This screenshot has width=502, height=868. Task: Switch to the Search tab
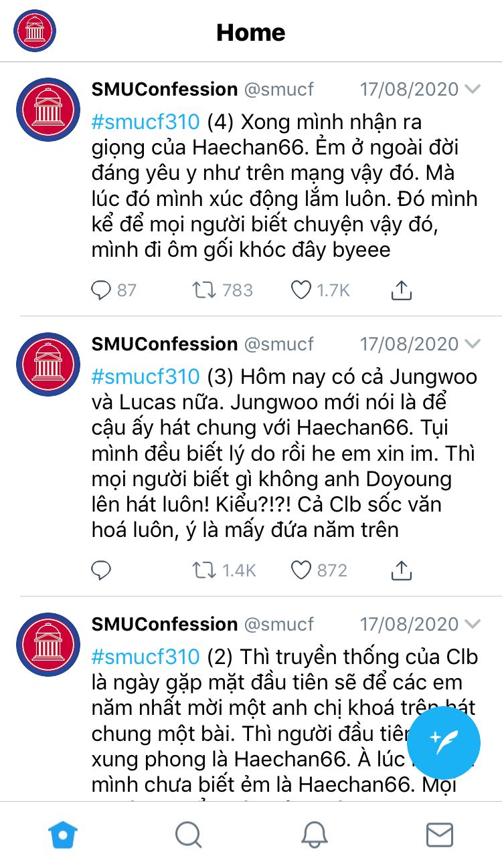click(188, 835)
